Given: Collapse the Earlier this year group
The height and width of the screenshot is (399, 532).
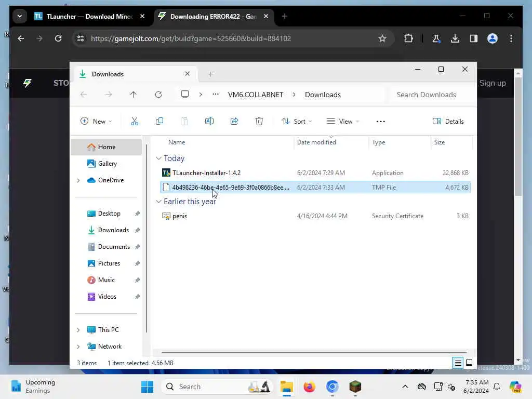Looking at the screenshot, I should coord(158,202).
